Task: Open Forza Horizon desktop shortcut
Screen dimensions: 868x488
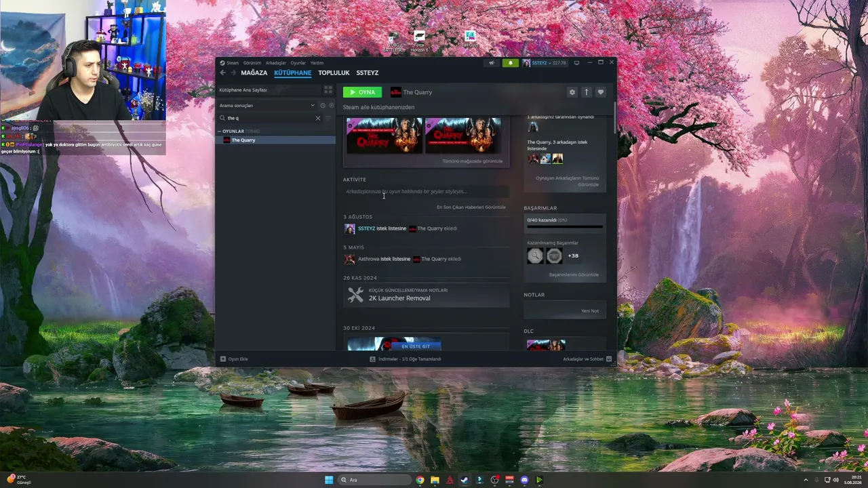Action: pyautogui.click(x=419, y=41)
